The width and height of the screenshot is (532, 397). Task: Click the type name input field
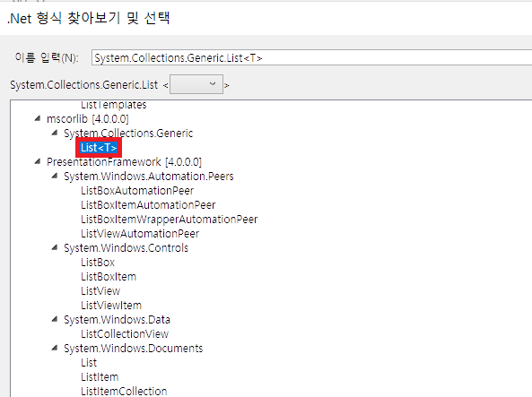311,57
